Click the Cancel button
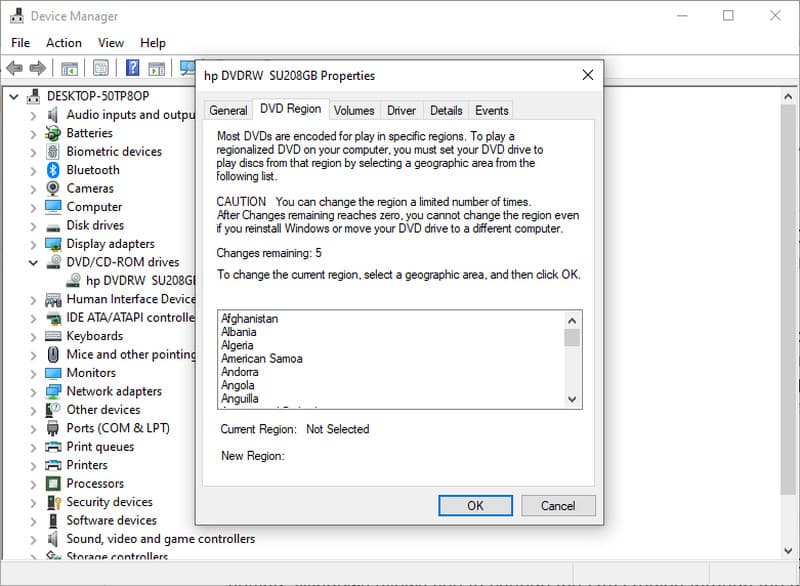The height and width of the screenshot is (586, 800). (x=558, y=505)
